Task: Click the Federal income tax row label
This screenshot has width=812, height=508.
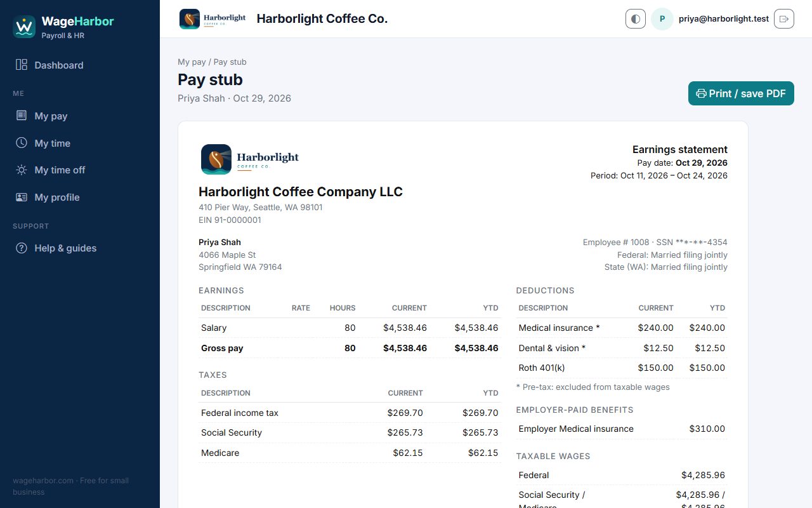Action: coord(240,413)
